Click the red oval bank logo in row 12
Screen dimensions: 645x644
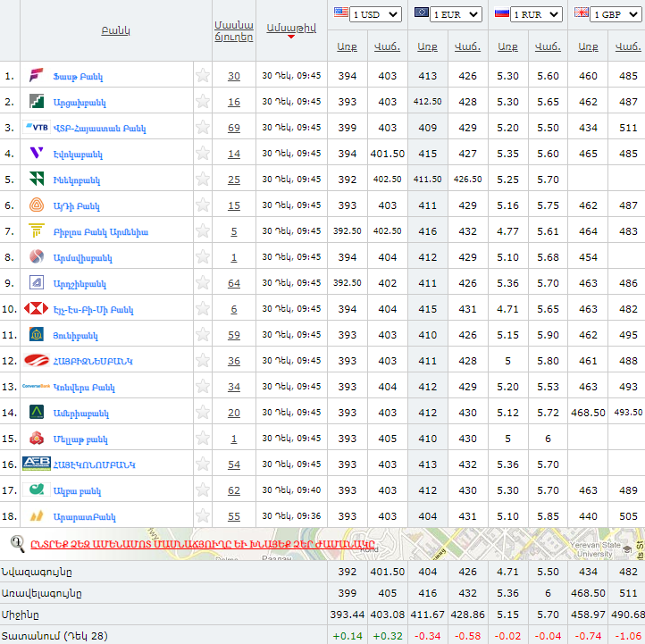click(37, 360)
